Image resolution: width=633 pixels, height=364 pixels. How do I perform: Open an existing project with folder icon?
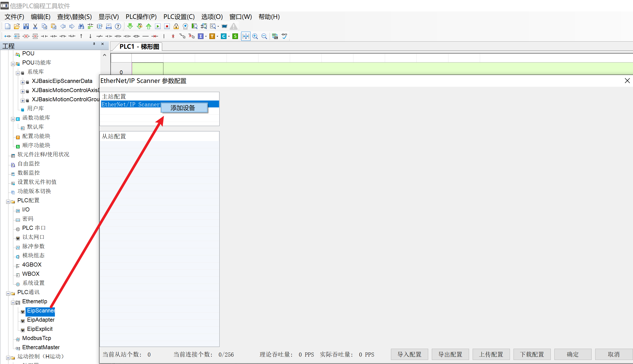(17, 26)
